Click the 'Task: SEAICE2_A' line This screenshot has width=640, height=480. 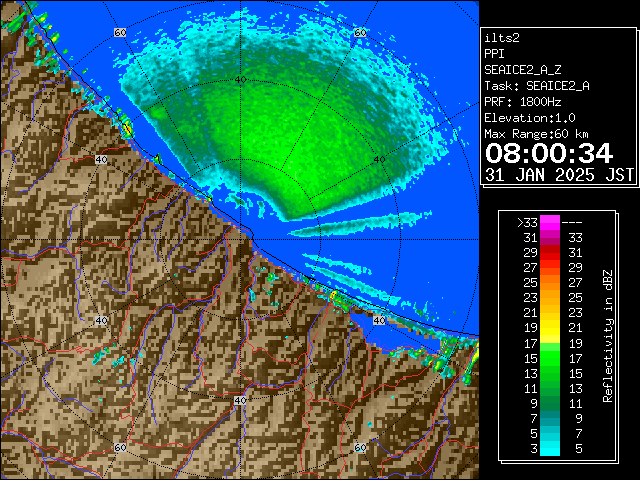537,86
